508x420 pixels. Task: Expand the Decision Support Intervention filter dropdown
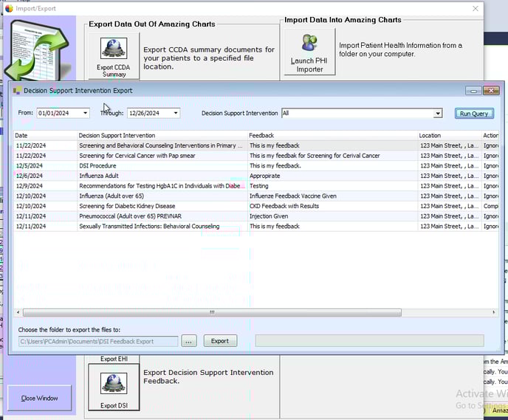[x=438, y=114]
